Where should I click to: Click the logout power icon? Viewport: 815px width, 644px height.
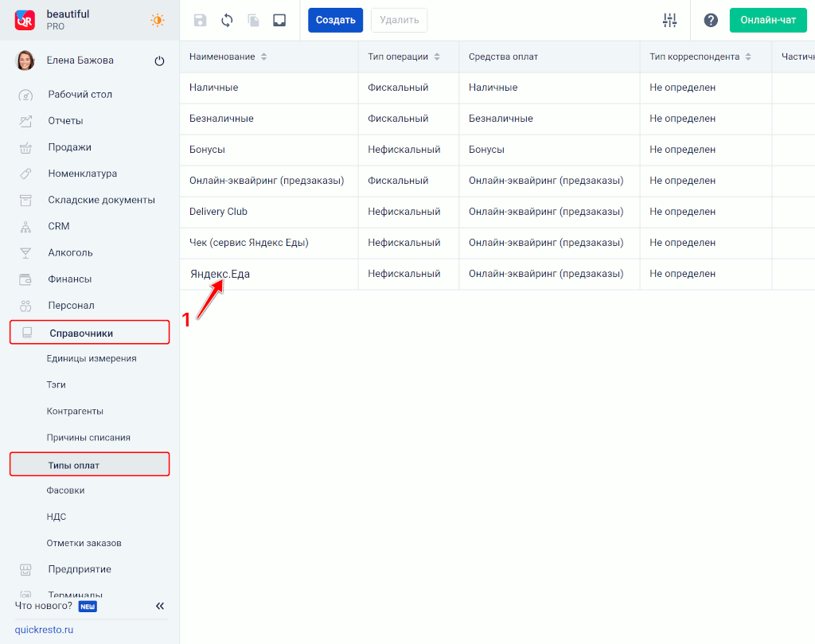[159, 60]
